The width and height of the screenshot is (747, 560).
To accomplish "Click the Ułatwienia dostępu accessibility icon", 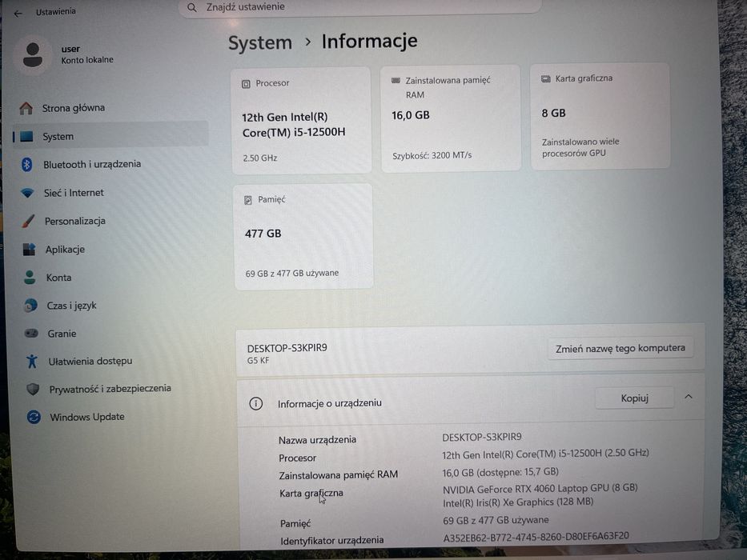I will pyautogui.click(x=32, y=361).
